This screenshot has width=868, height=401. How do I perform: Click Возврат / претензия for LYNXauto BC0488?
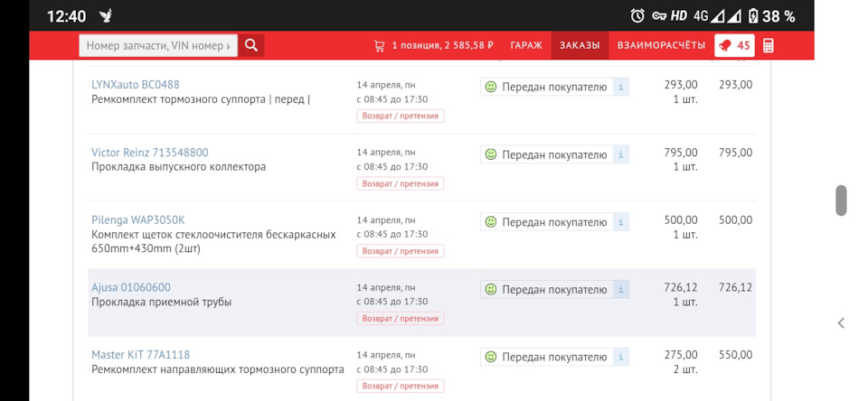pos(401,117)
